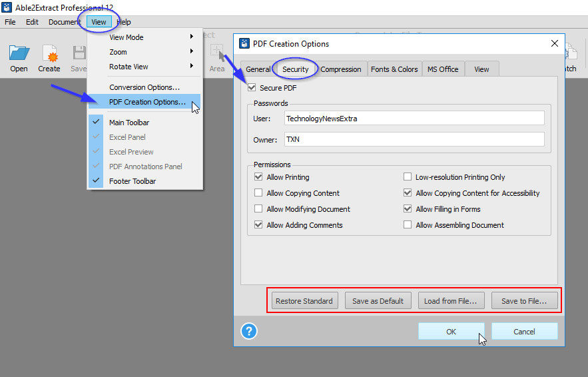
Task: Toggle Main Toolbar in View menu
Action: click(x=145, y=123)
